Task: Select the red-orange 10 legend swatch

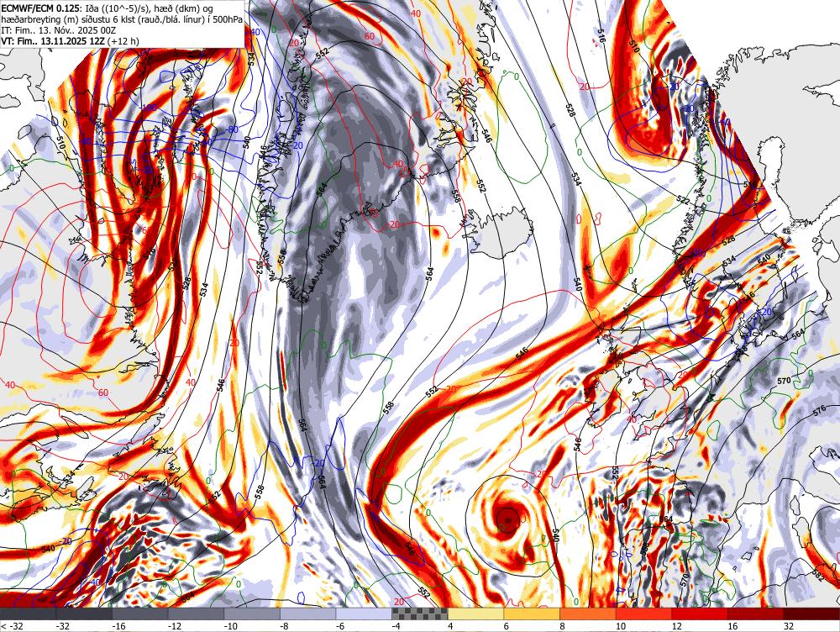Action: click(x=643, y=614)
